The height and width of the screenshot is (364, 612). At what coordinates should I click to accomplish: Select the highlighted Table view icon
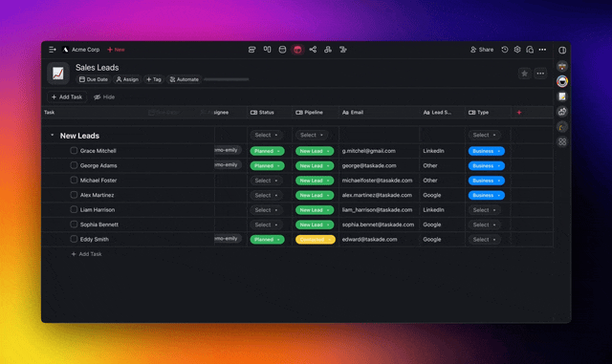(x=297, y=50)
